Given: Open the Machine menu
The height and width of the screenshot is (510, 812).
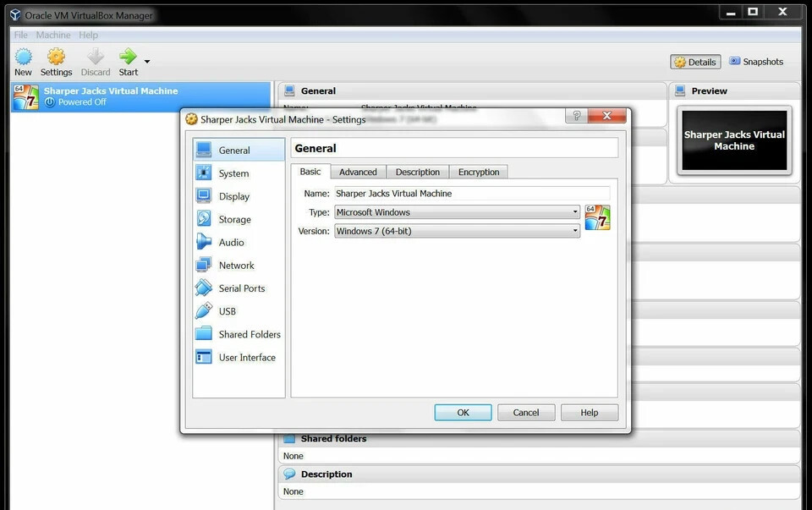Looking at the screenshot, I should 52,35.
